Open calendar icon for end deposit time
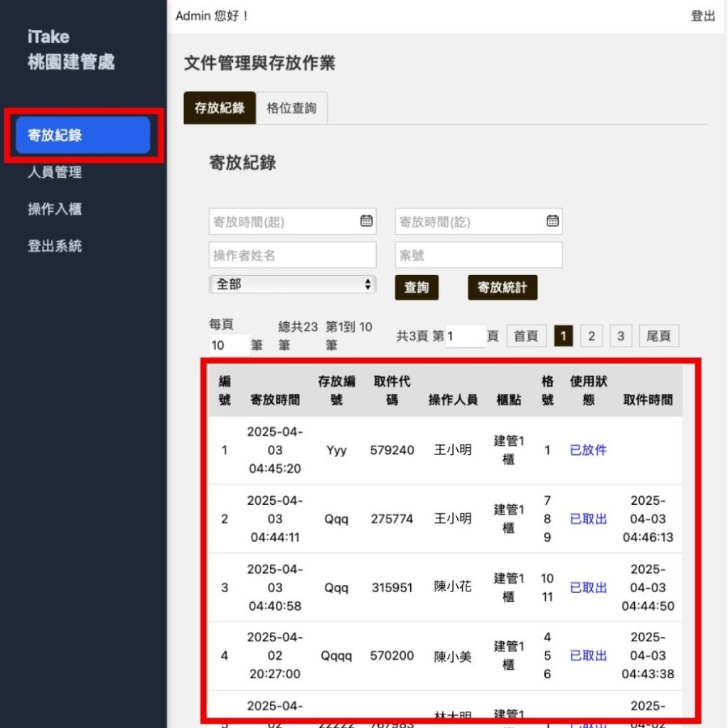728x728 pixels. (552, 221)
